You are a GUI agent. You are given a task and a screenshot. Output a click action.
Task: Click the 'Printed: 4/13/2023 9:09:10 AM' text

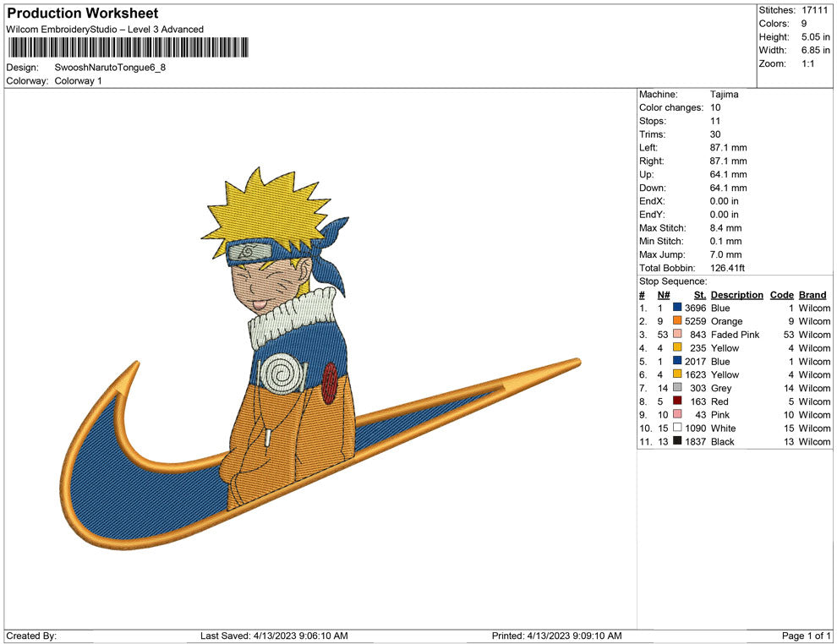pos(557,636)
